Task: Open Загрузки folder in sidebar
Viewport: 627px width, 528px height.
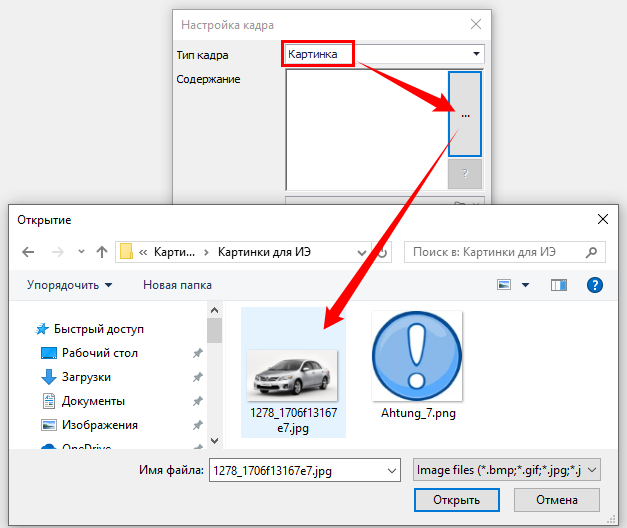Action: pyautogui.click(x=86, y=377)
